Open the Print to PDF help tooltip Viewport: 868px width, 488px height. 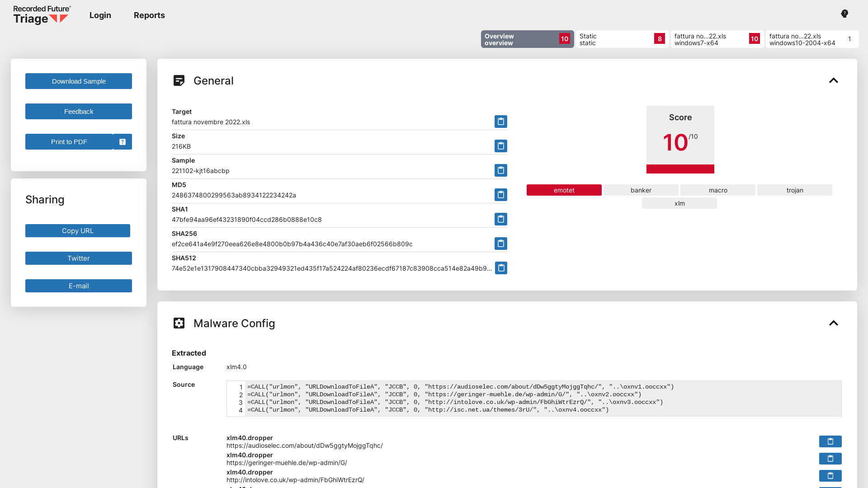click(x=122, y=141)
